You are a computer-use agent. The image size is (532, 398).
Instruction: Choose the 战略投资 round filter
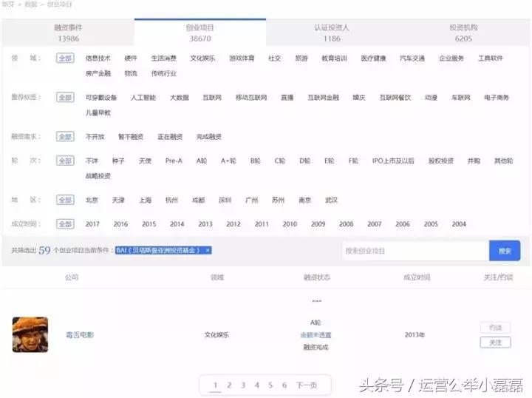(98, 176)
